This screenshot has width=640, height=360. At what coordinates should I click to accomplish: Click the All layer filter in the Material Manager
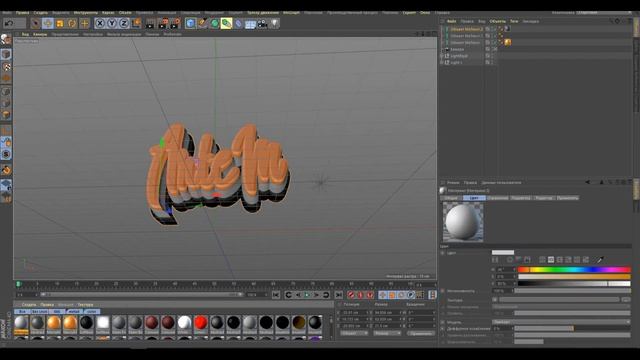tap(22, 311)
